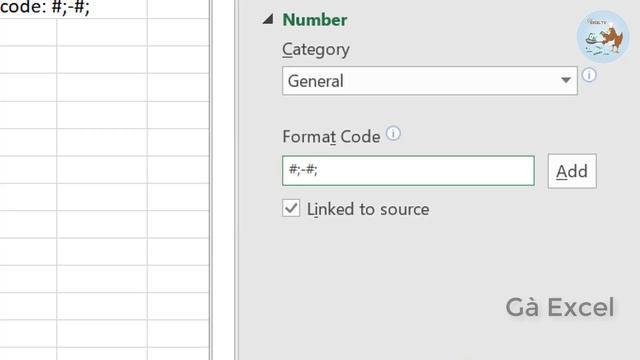Image resolution: width=640 pixels, height=360 pixels.
Task: Click the Format Code label
Action: pos(331,137)
